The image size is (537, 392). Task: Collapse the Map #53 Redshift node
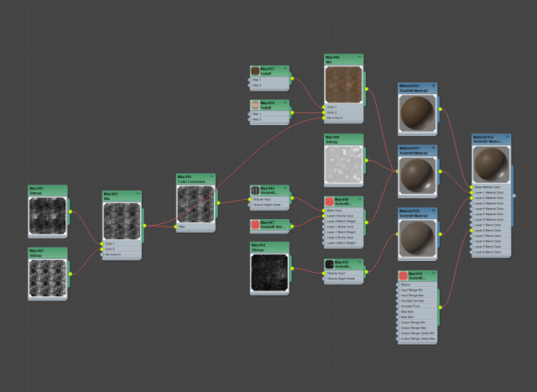click(x=360, y=261)
